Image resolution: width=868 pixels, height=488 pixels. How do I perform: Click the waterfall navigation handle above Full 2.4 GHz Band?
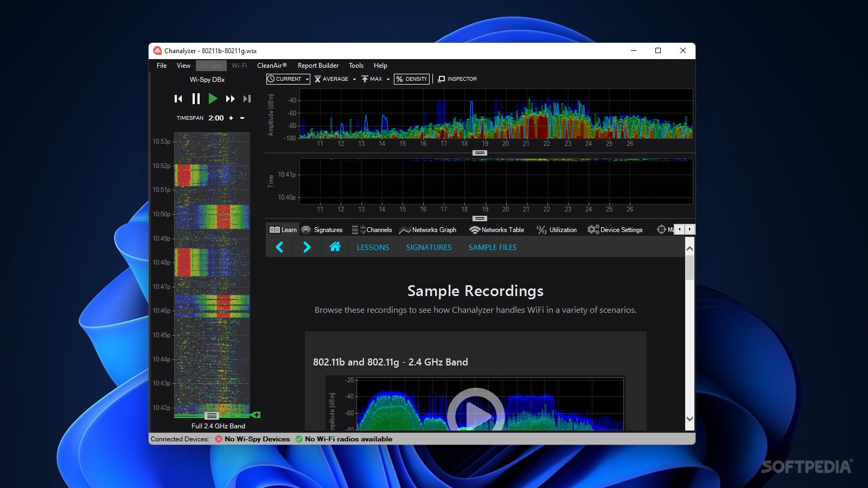coord(212,416)
